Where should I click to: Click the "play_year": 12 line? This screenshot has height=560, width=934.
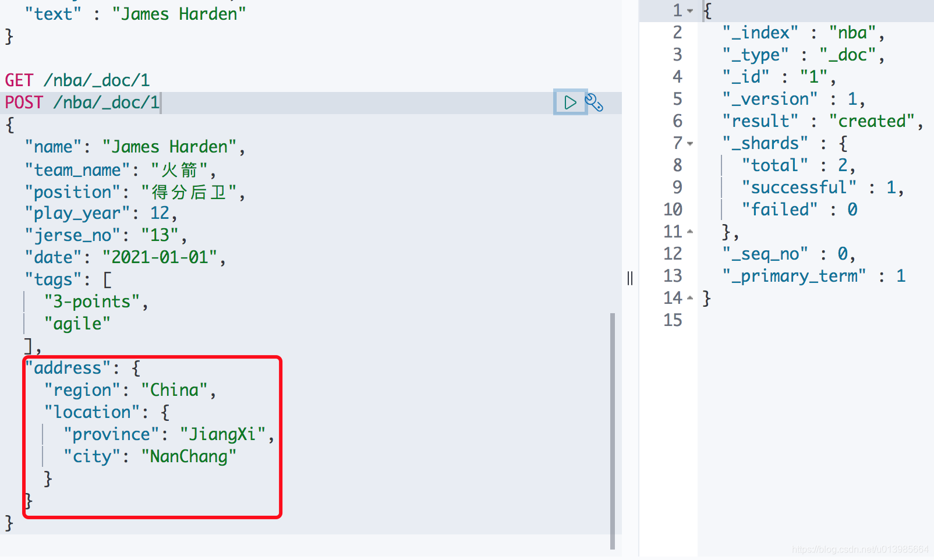point(101,213)
